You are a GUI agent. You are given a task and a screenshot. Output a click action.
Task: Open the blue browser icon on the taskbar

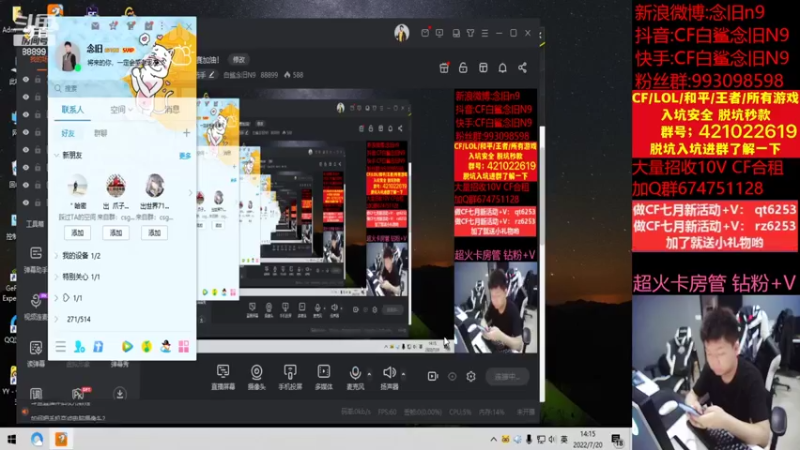click(x=37, y=439)
